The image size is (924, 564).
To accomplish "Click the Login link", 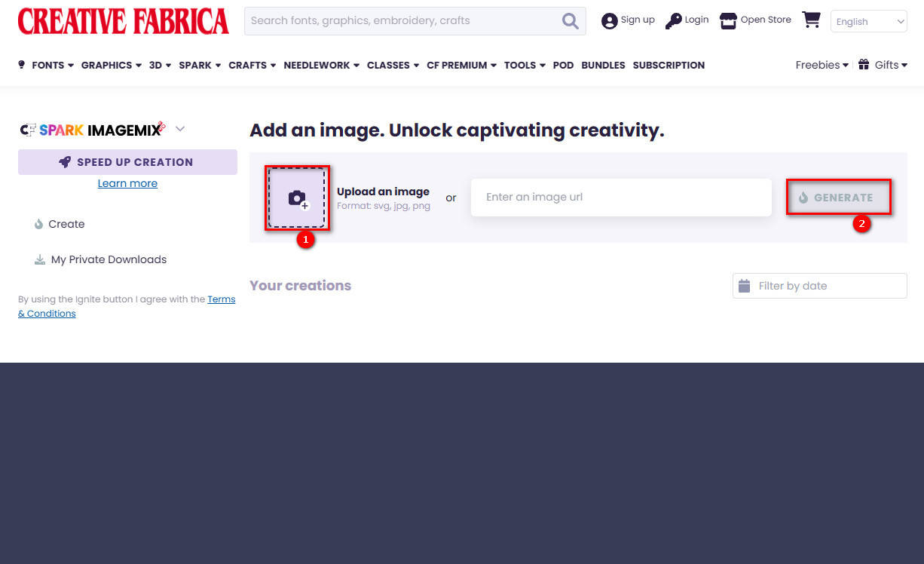I will click(x=696, y=20).
